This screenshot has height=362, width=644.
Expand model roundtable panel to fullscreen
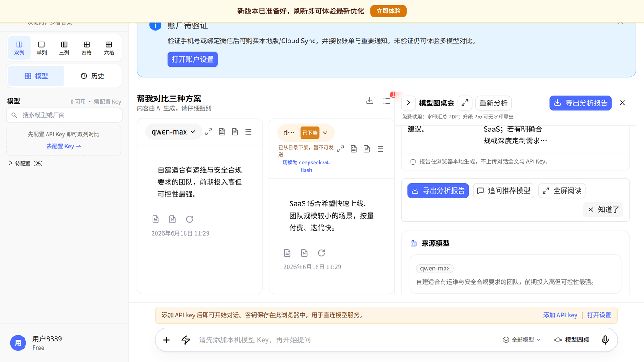(x=465, y=103)
